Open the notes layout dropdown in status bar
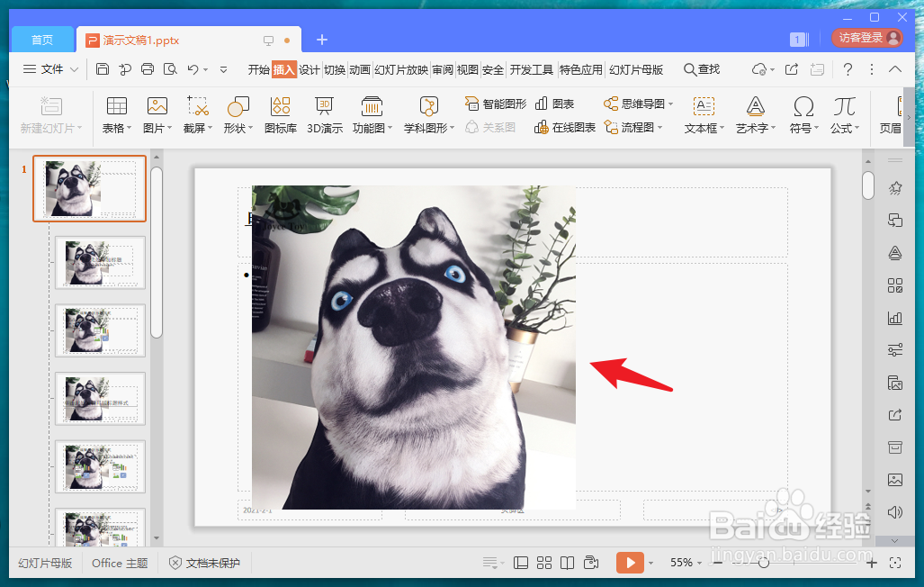 [493, 563]
